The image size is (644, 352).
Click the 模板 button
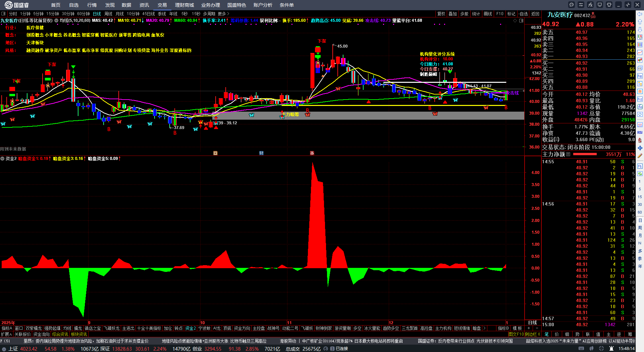point(517,328)
